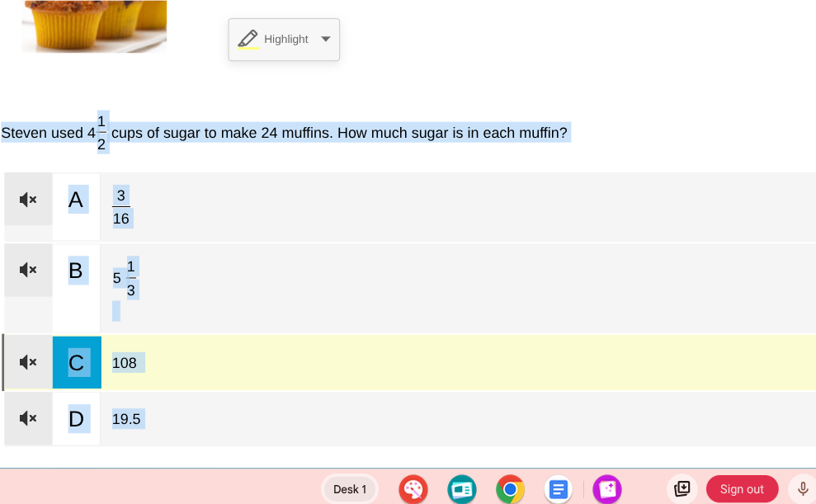Screen dimensions: 816x504
Task: Click the screen capture icon near the clock
Action: (x=682, y=488)
